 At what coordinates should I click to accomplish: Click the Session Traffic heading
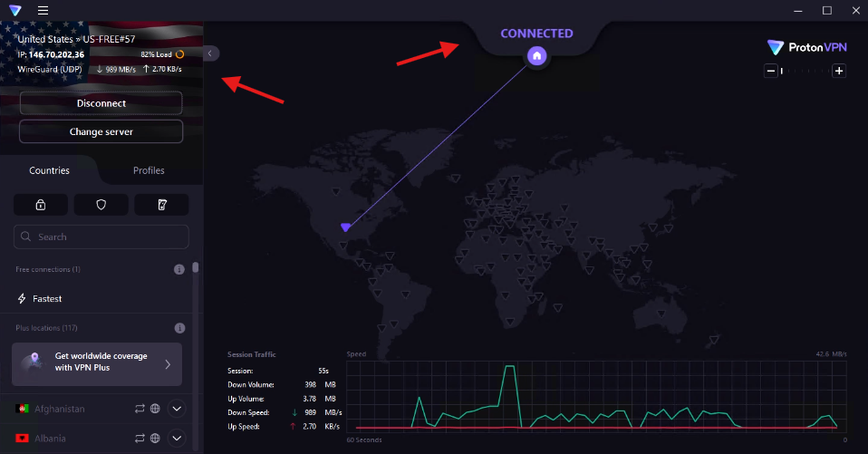point(251,354)
